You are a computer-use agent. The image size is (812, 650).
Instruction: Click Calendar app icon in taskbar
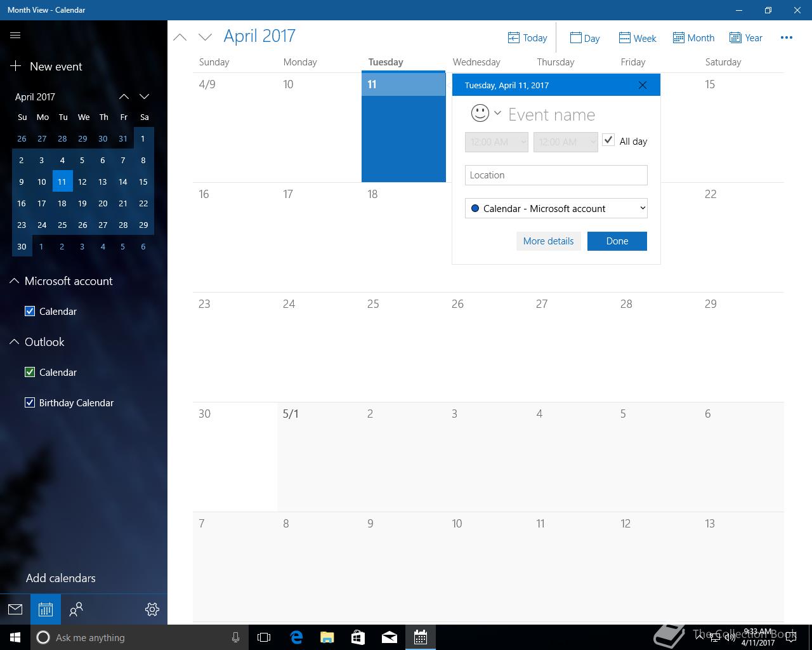421,637
